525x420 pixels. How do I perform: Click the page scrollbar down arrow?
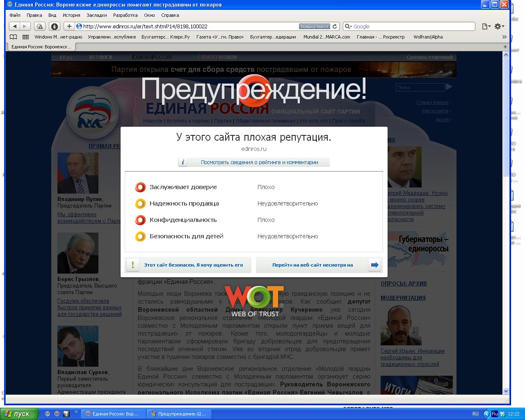point(506,391)
